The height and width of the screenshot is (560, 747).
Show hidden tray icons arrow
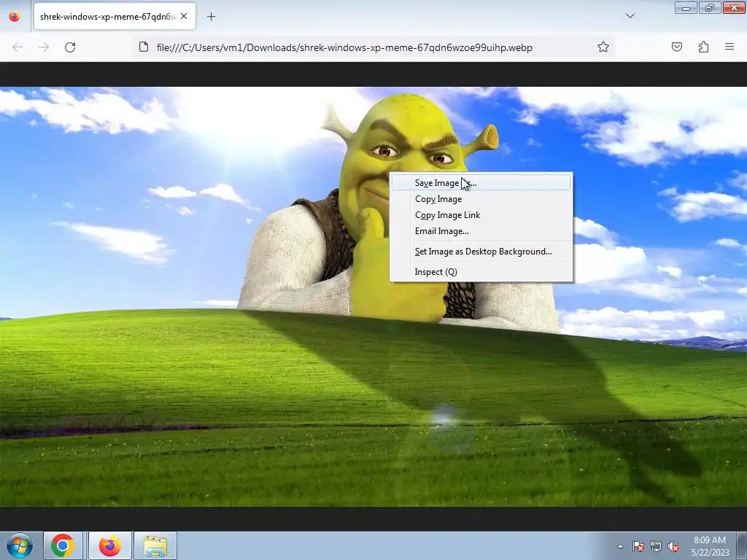tap(620, 546)
